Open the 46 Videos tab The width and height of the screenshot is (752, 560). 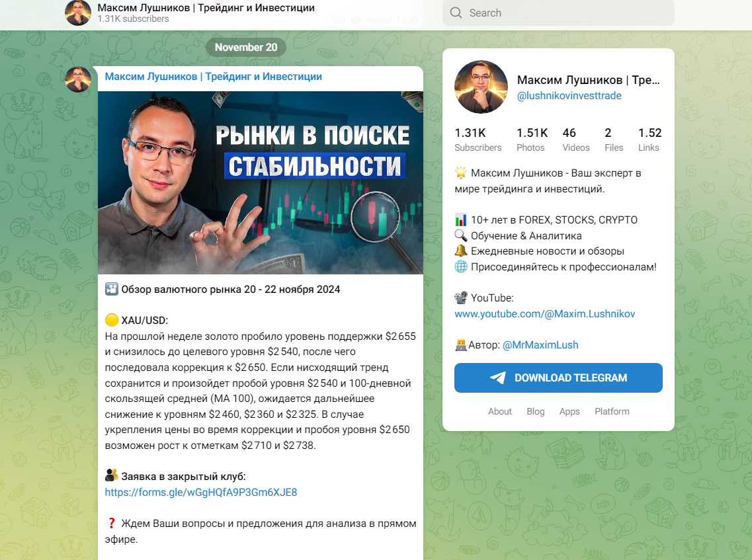pos(576,140)
